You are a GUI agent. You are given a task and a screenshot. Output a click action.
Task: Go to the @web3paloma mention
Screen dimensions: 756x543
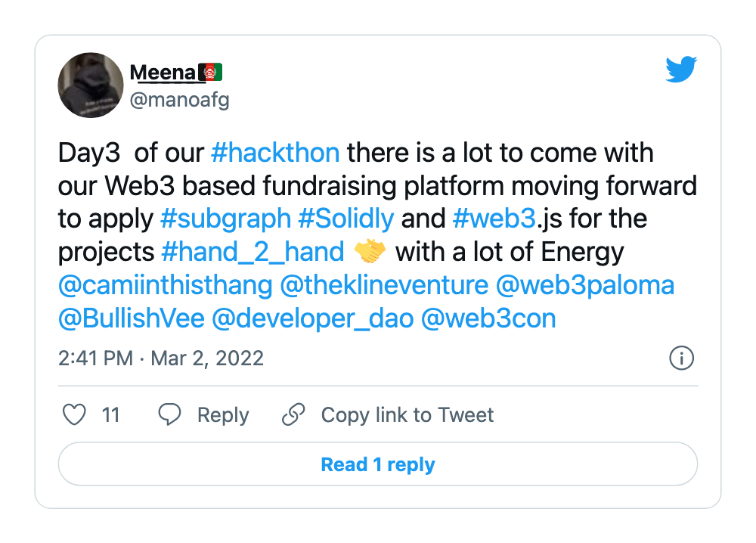tap(586, 285)
